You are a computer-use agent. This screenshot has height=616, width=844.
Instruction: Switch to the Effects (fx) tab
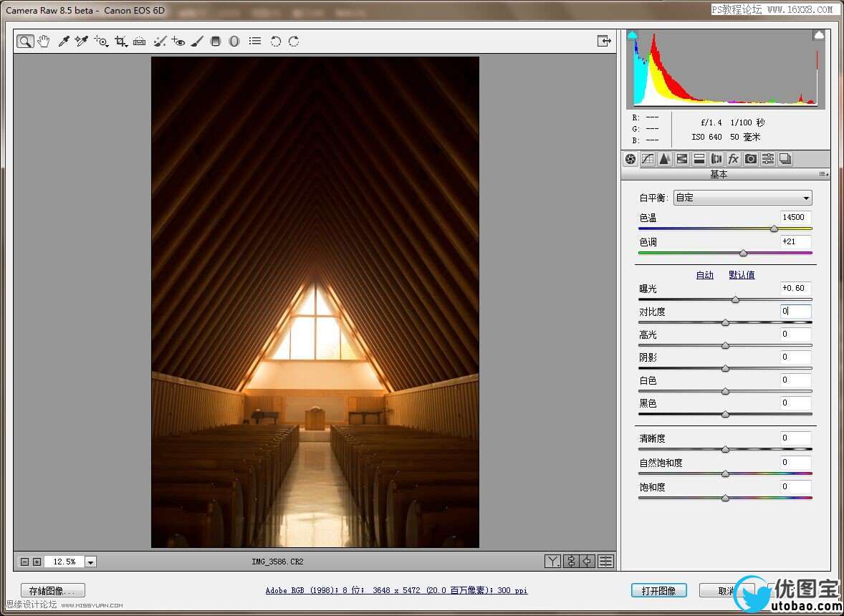(x=733, y=159)
